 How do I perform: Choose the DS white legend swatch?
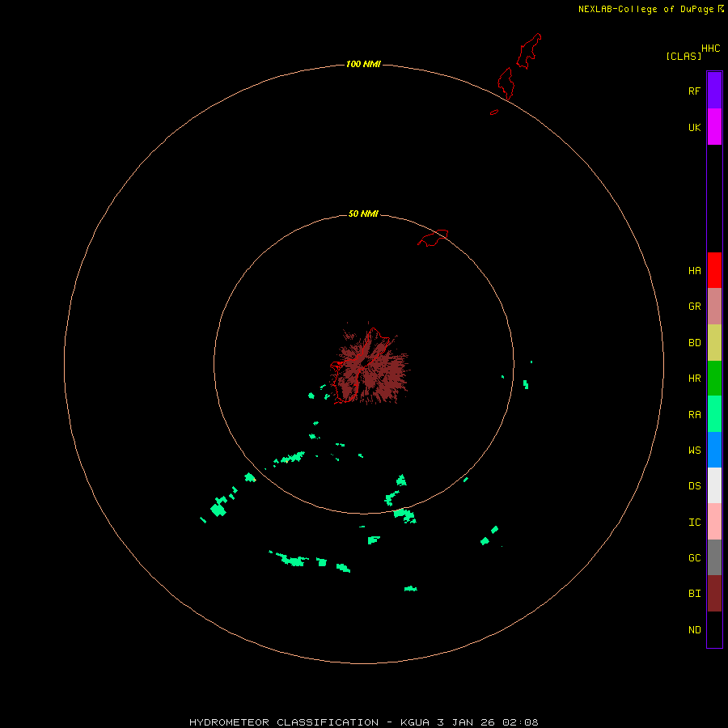(714, 485)
